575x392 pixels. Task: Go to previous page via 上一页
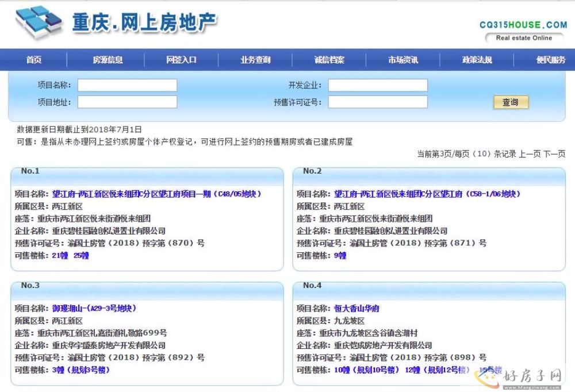530,154
